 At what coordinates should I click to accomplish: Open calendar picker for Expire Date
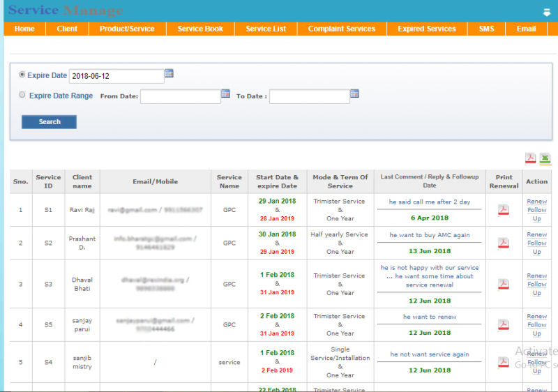point(169,73)
